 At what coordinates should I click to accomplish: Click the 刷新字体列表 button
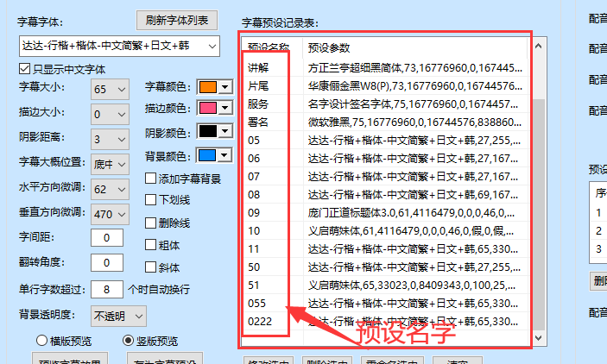coord(177,20)
